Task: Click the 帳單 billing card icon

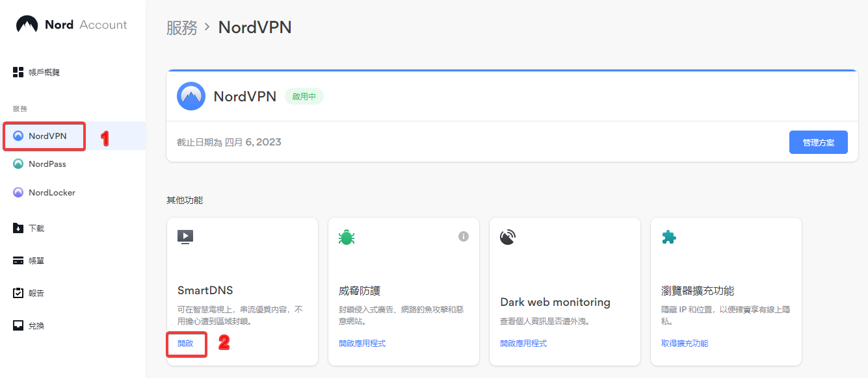Action: click(x=18, y=260)
